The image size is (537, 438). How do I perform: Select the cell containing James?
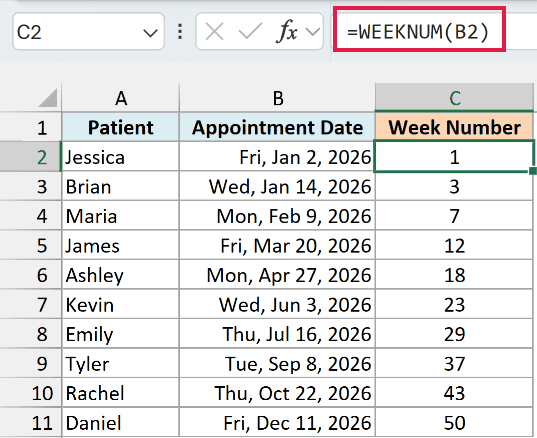[121, 245]
